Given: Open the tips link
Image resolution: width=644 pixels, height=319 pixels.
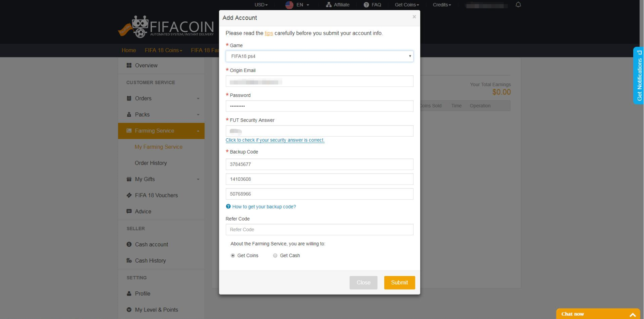Looking at the screenshot, I should coord(269,33).
